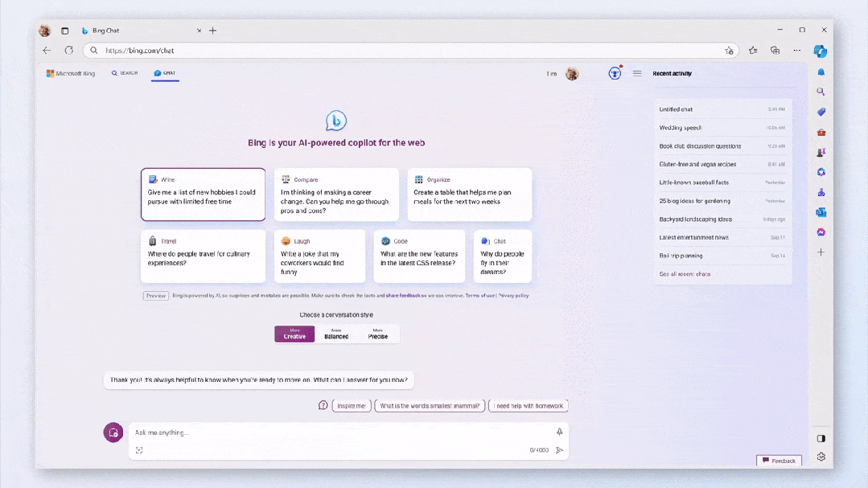Screen dimensions: 868x488
Task: Open the sidebar Games chess icon
Action: 821,152
